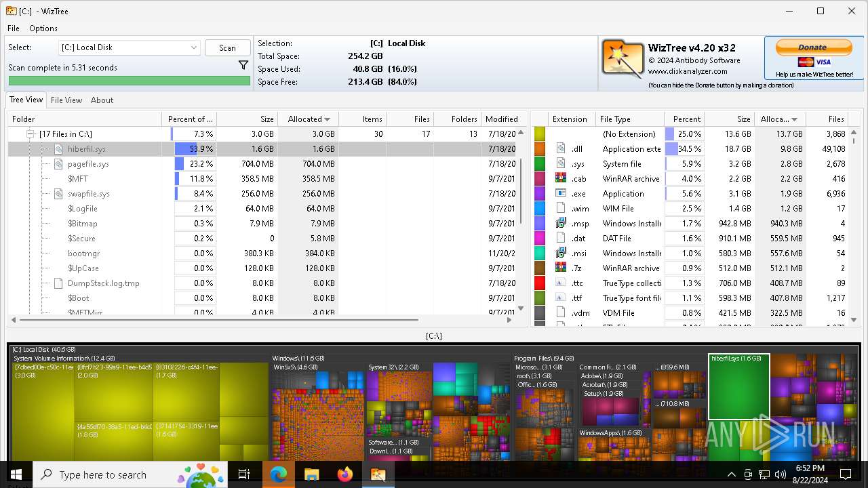Switch to the About tab
Image resolution: width=868 pixels, height=488 pixels.
[x=102, y=100]
